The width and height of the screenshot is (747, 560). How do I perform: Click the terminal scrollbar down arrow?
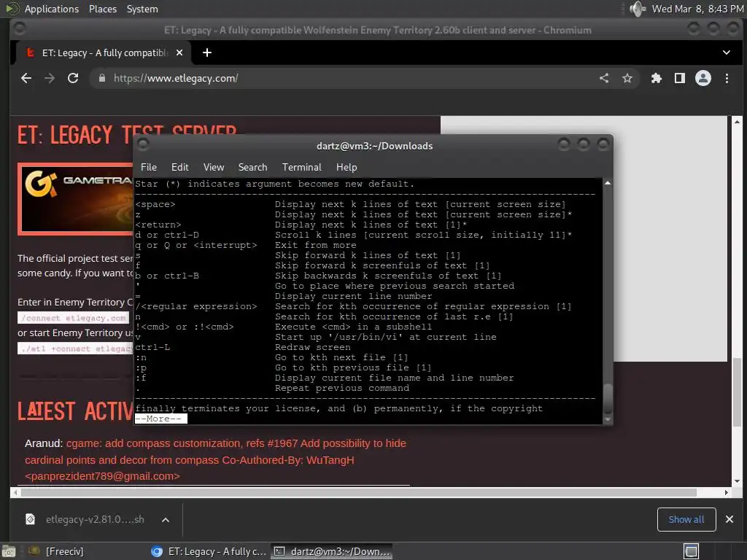pos(608,420)
